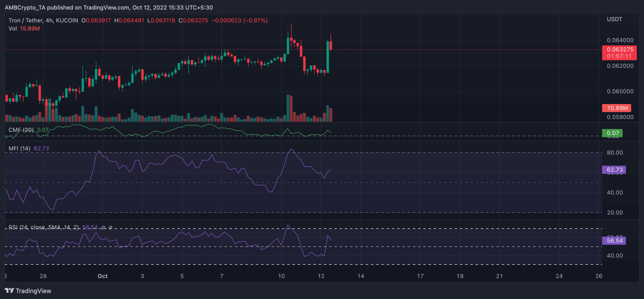The image size is (644, 299).
Task: Click the 12 date label on time axis
Action: [321, 276]
